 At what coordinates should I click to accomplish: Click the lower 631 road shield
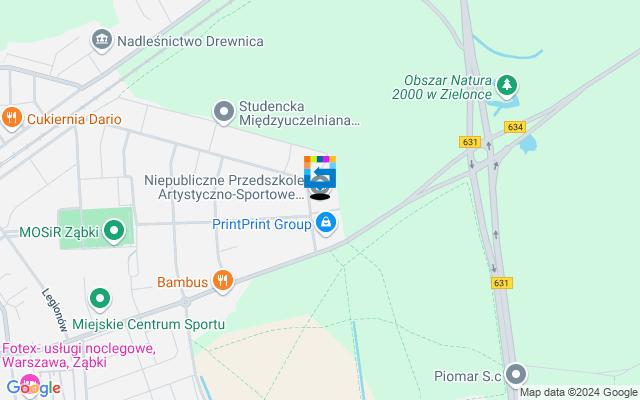click(x=501, y=283)
